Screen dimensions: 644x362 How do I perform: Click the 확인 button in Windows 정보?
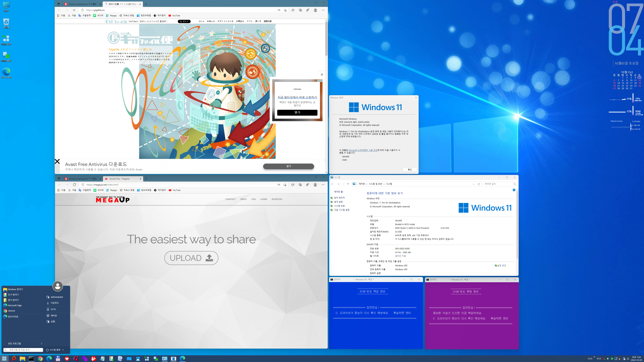tap(410, 170)
